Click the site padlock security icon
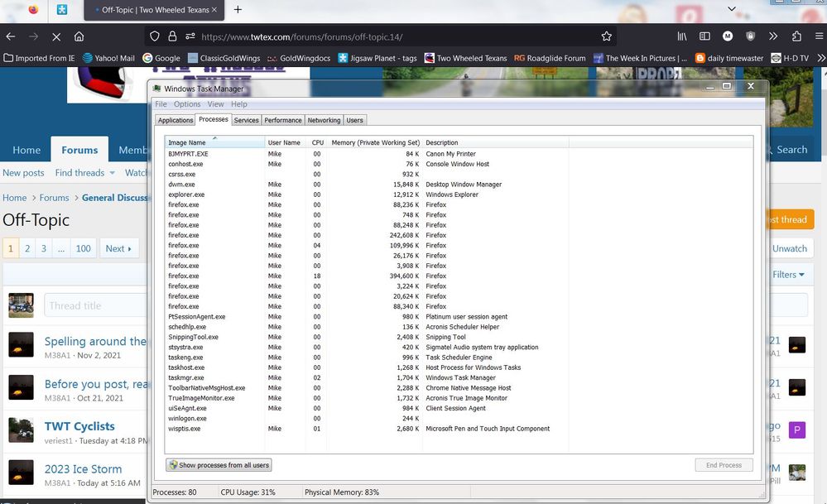The width and height of the screenshot is (827, 504). 172,36
